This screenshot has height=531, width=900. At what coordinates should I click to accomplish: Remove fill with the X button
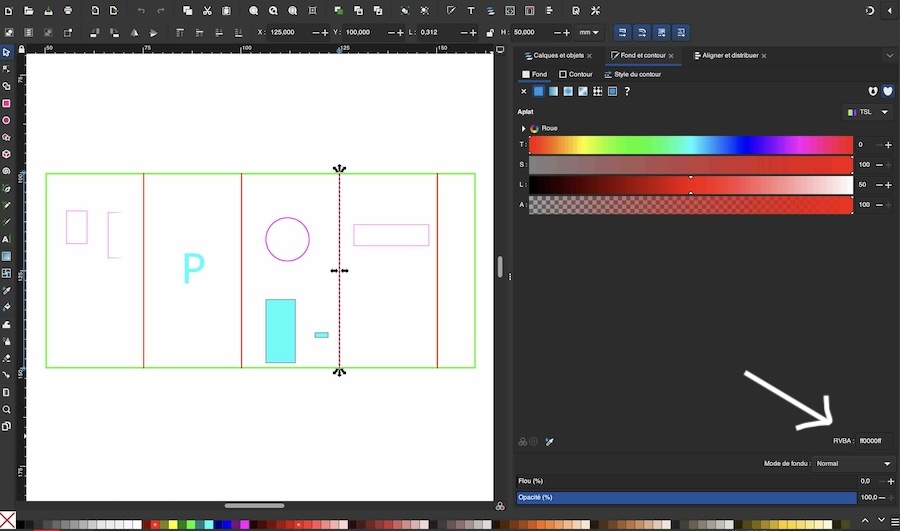pos(523,91)
